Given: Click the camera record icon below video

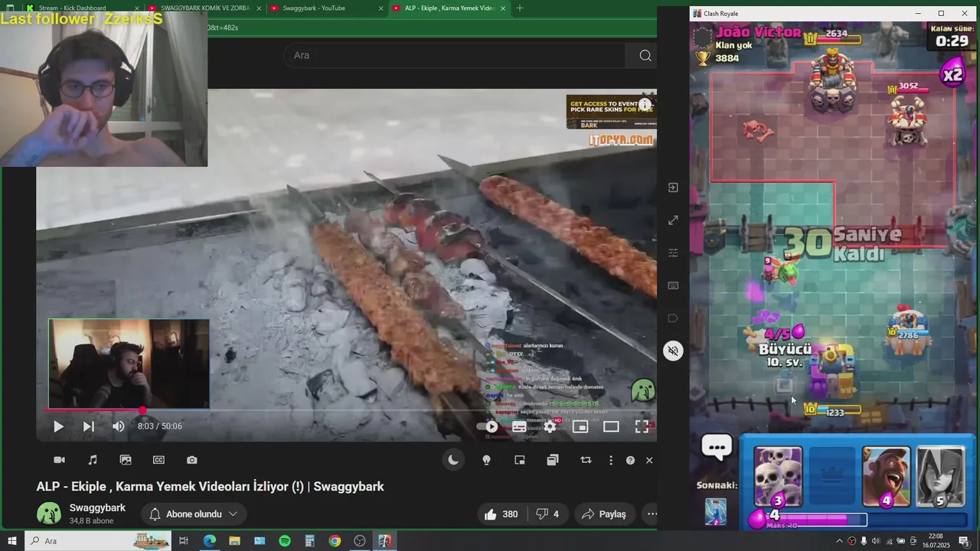Looking at the screenshot, I should (x=59, y=460).
